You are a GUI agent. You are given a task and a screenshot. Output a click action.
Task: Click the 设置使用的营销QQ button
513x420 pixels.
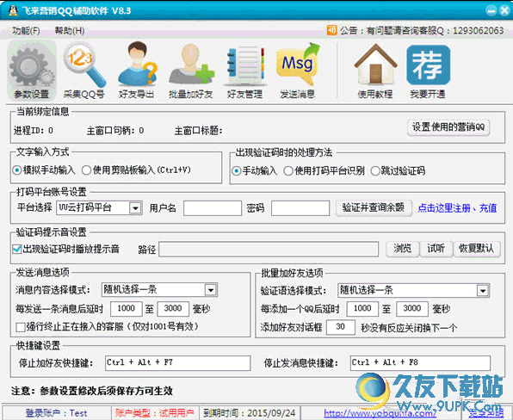448,127
